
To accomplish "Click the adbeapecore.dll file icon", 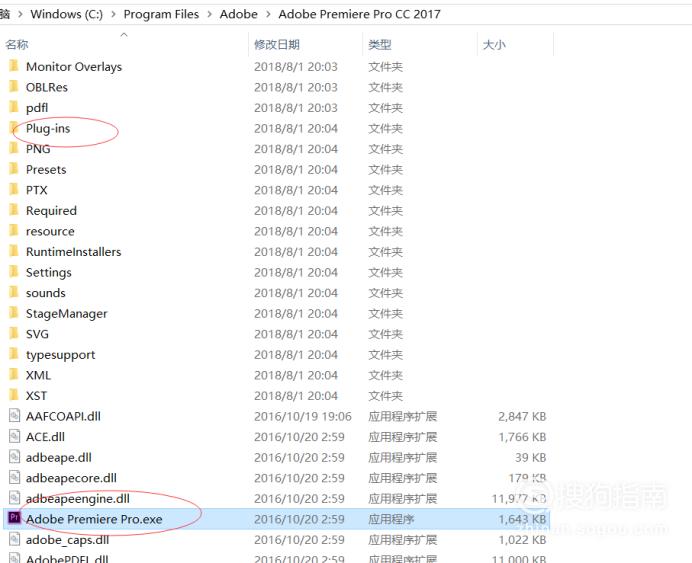I will (15, 477).
